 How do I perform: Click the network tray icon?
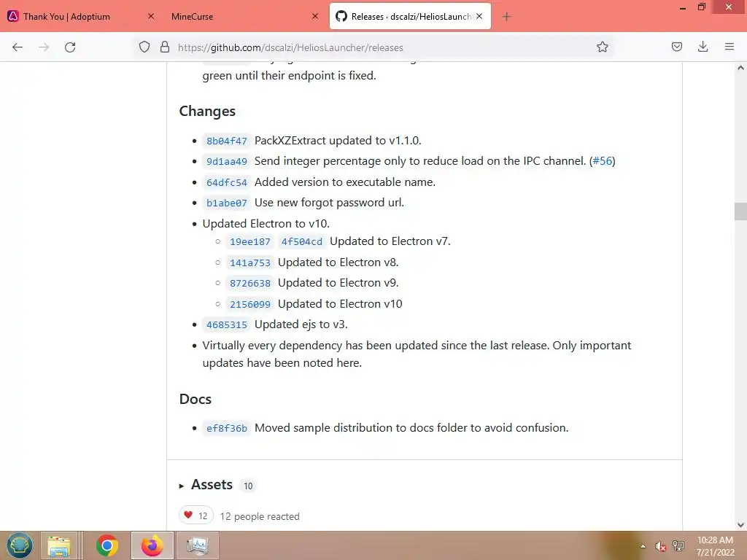(678, 546)
